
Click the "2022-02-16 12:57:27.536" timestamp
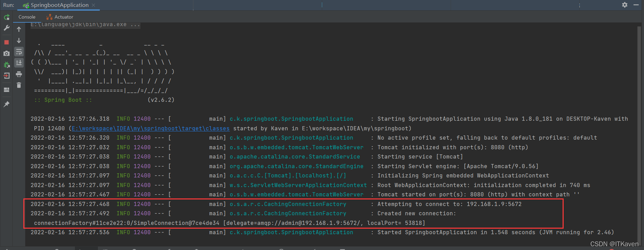(x=70, y=232)
